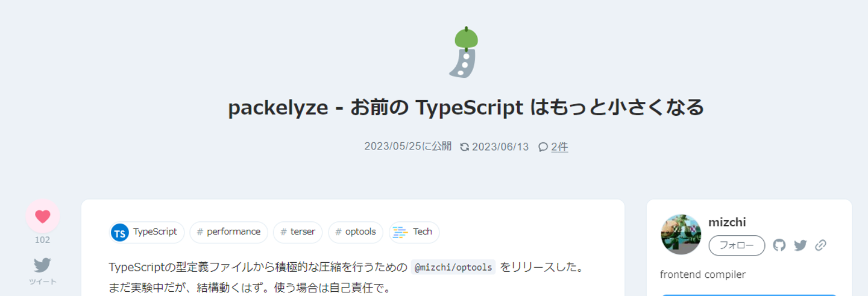Like the article with the heart icon
Screen dimensions: 868x296
(43, 216)
